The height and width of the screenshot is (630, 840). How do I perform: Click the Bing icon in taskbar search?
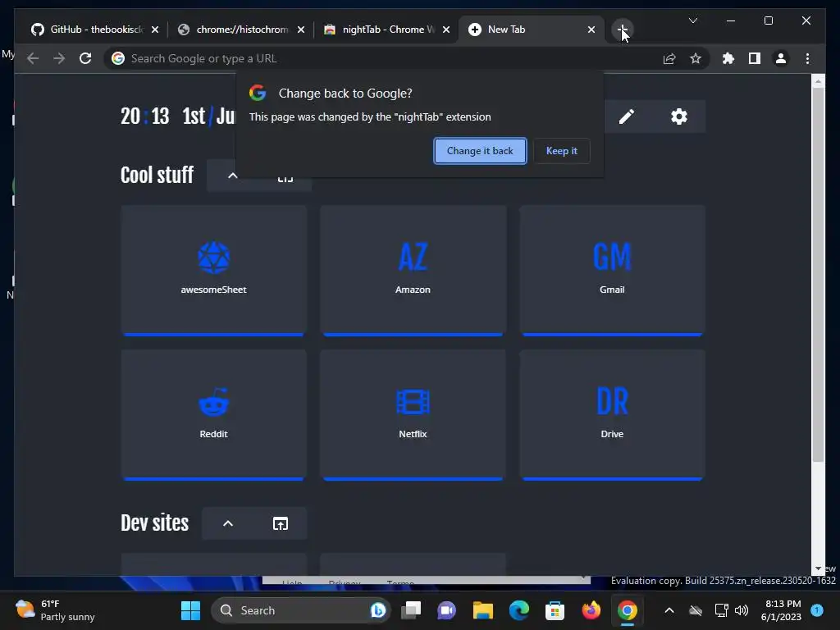(x=377, y=610)
